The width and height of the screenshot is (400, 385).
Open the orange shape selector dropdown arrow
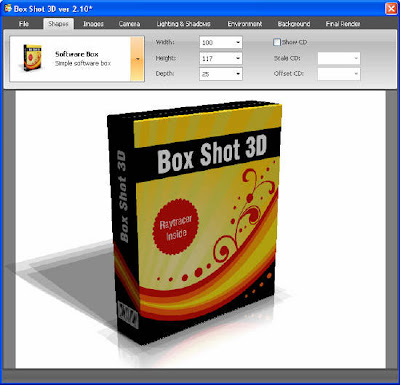137,59
